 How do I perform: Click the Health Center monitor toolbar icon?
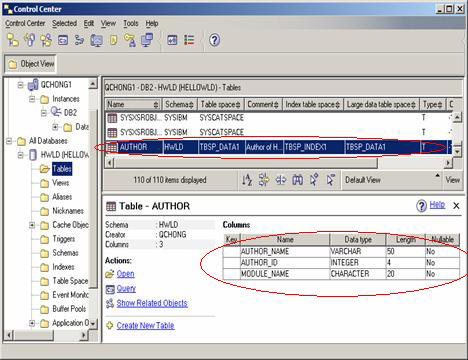97,40
